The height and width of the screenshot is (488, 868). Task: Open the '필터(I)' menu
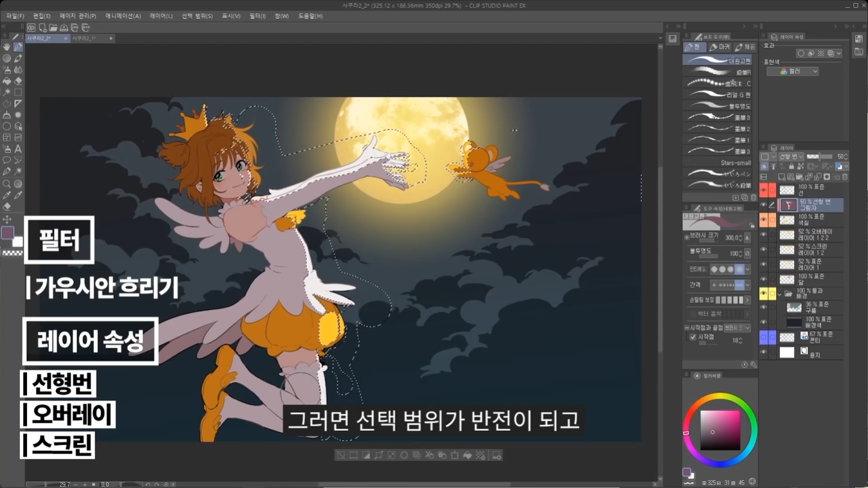click(257, 16)
